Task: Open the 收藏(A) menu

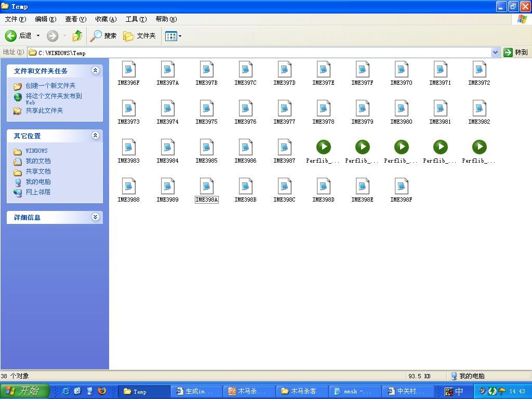Action: [106, 19]
